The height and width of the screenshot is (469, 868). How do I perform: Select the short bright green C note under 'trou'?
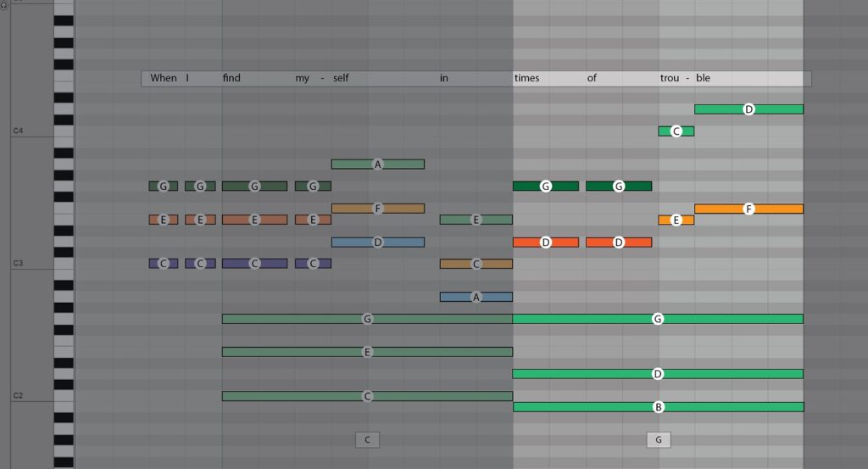point(676,131)
